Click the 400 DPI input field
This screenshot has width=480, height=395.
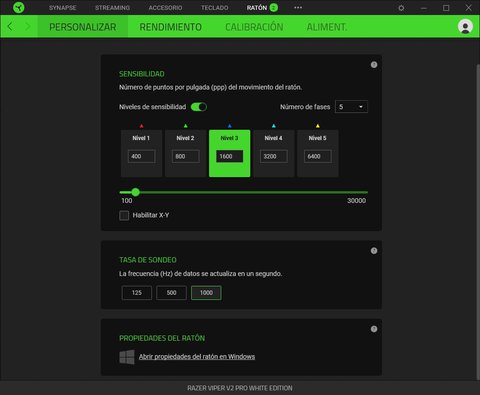click(x=141, y=156)
